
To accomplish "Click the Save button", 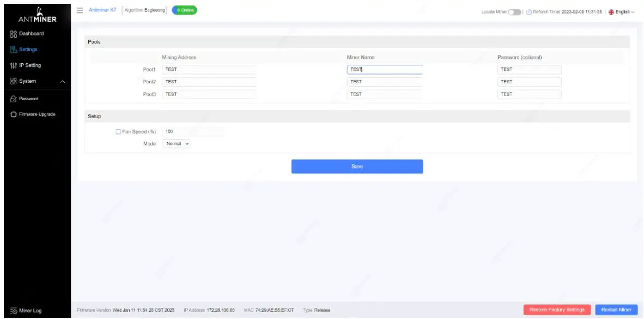I will click(x=357, y=166).
